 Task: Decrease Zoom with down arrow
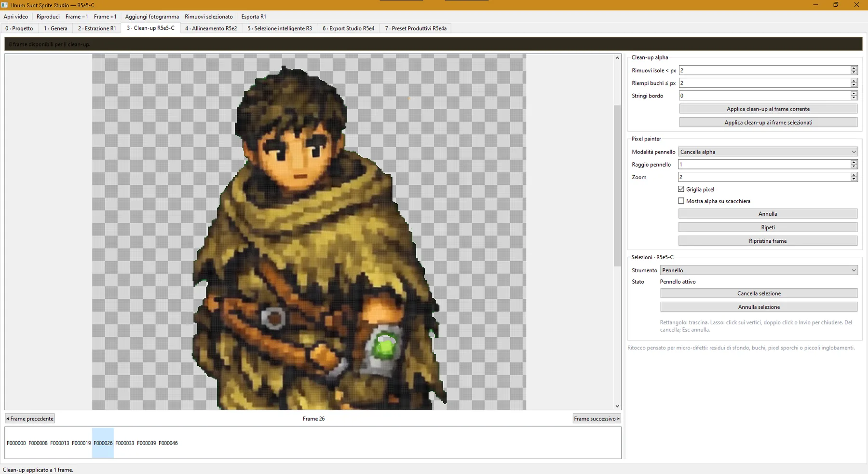tap(854, 180)
